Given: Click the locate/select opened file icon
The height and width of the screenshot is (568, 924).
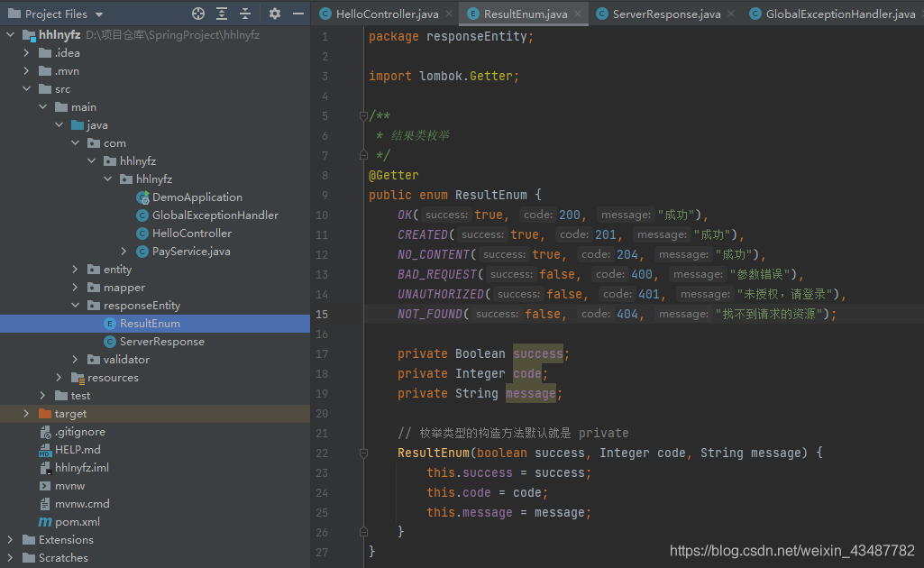Looking at the screenshot, I should coord(198,14).
